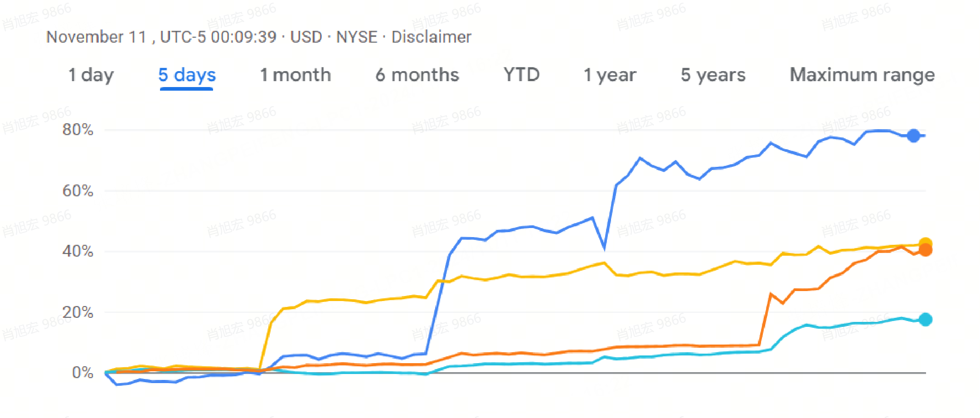This screenshot has width=980, height=418.
Task: Click the 80% y-axis label
Action: pyautogui.click(x=78, y=130)
